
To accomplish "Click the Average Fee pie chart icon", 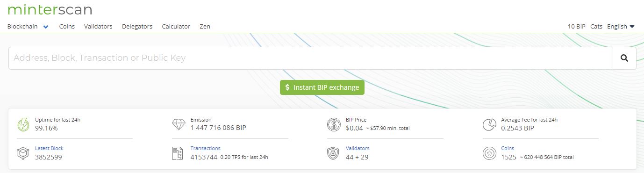I will [489, 124].
